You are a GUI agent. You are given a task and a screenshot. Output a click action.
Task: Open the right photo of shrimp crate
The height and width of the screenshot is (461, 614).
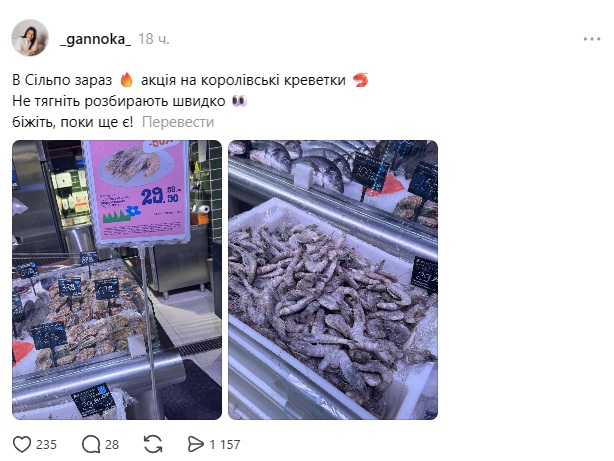(x=333, y=280)
